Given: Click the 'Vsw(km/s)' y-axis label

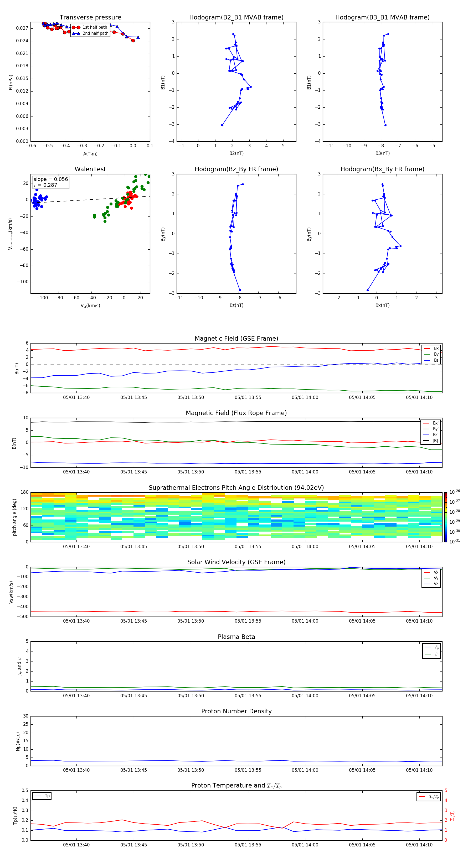Looking at the screenshot, I should pos(11,592).
